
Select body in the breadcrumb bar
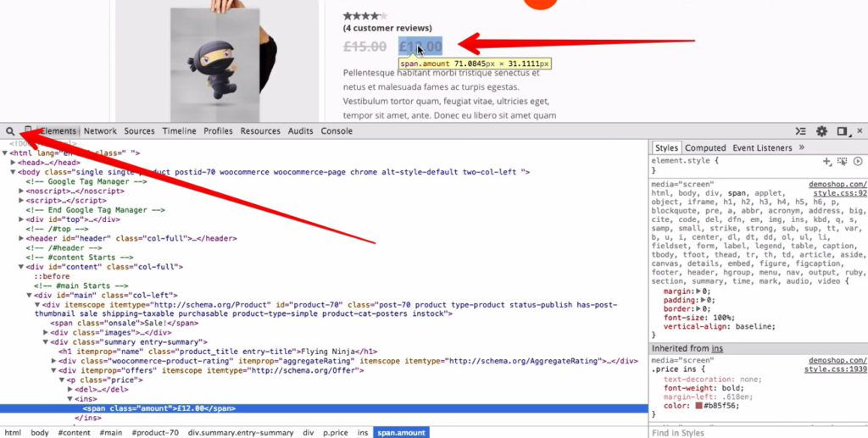tap(39, 432)
